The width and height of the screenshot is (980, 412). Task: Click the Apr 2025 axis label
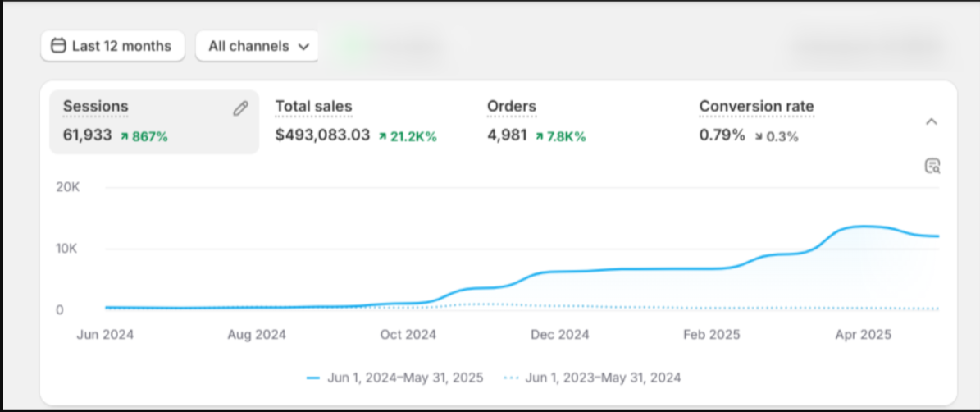(x=863, y=335)
